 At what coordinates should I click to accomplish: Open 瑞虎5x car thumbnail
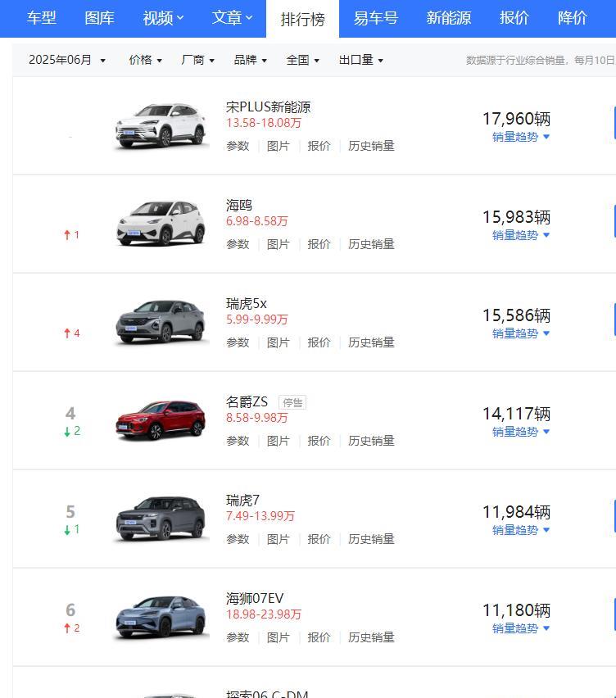pos(161,322)
